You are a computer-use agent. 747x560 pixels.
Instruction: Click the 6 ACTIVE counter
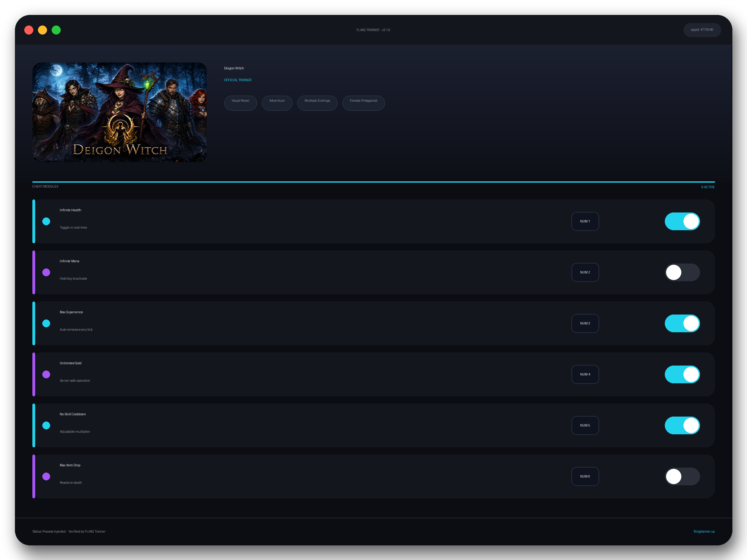coord(708,187)
